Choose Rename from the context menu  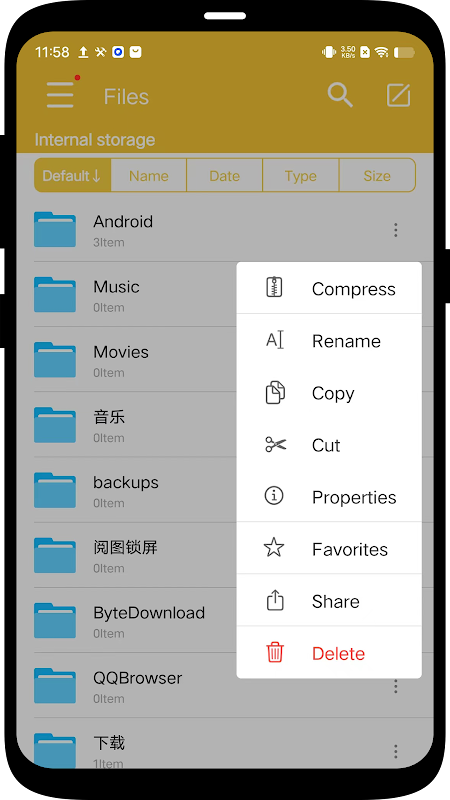329,341
